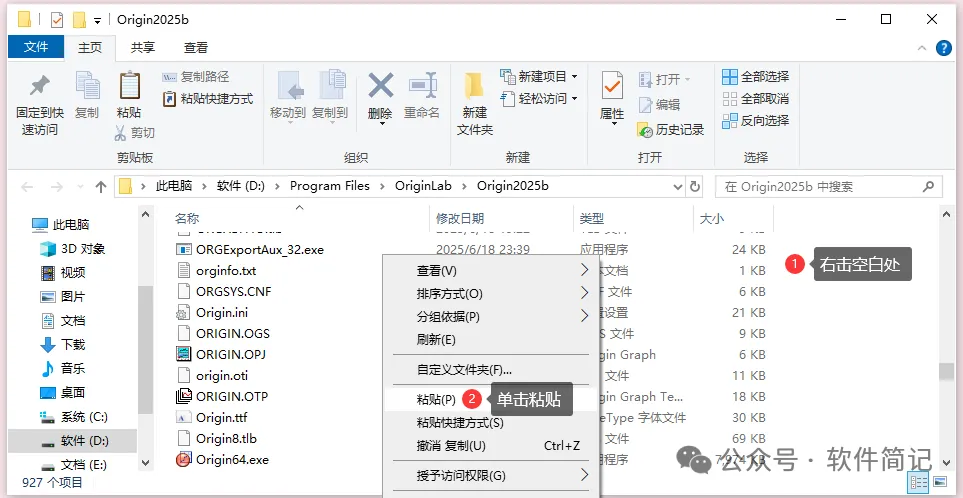The height and width of the screenshot is (498, 963).
Task: Select System (C:) drive in navigation pane
Action: (74, 417)
